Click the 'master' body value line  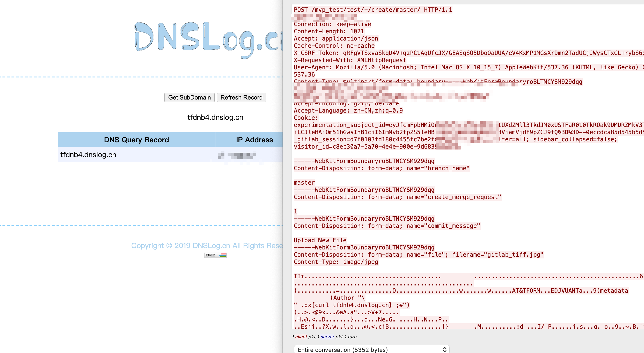tap(304, 183)
